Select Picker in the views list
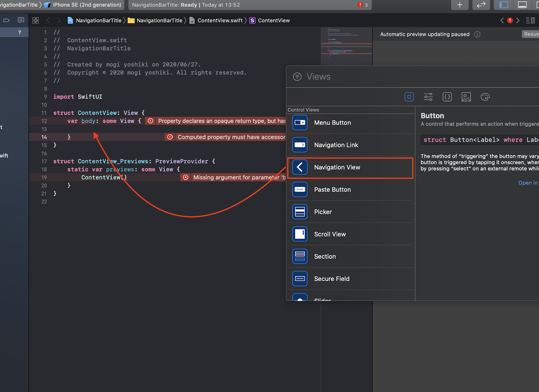The image size is (539, 392). (x=350, y=212)
